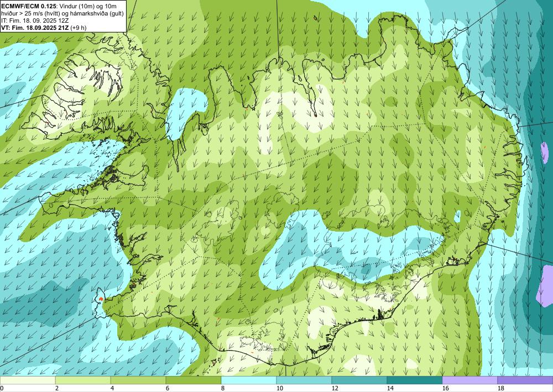Click the 'VT: Fim. 18.09.2025 21Z' line

click(35, 28)
